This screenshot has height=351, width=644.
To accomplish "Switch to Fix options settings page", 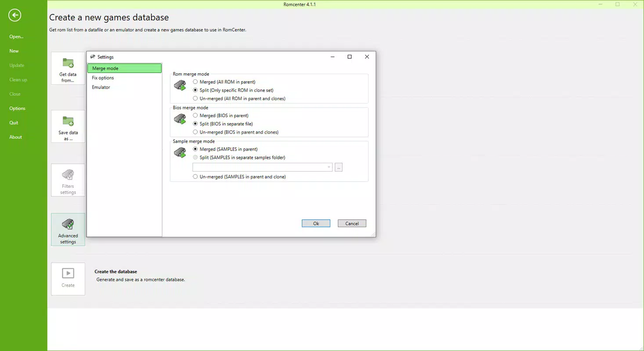I will [124, 78].
